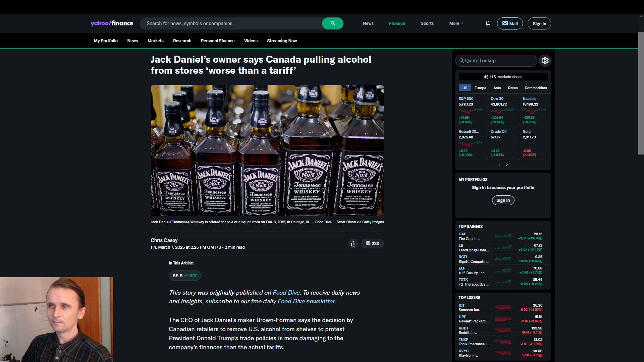644x362 pixels.
Task: Open Mail via the envelope button
Action: [509, 23]
